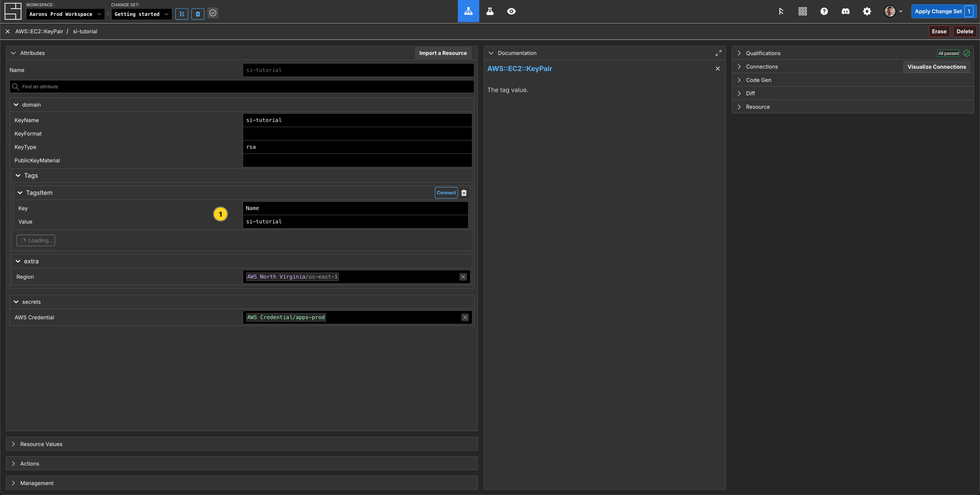
Task: Edit the KeyName field
Action: click(x=357, y=120)
